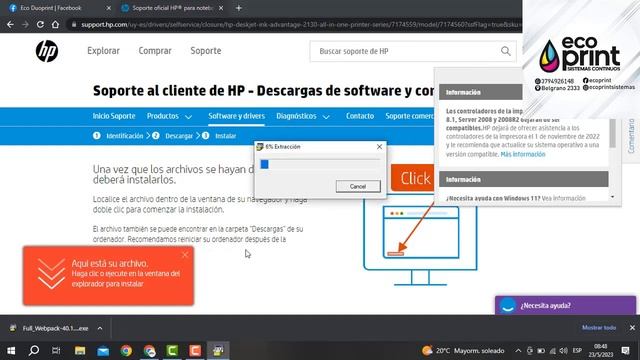Screen dimensions: 640x360
Task: Open the ¿Necesita ayuda? chat
Action: [565, 305]
